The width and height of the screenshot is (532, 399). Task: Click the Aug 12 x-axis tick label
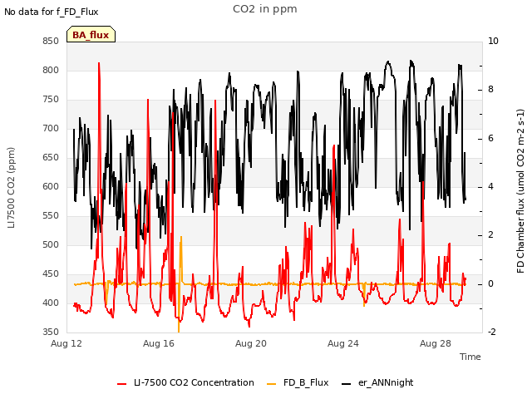pos(66,343)
